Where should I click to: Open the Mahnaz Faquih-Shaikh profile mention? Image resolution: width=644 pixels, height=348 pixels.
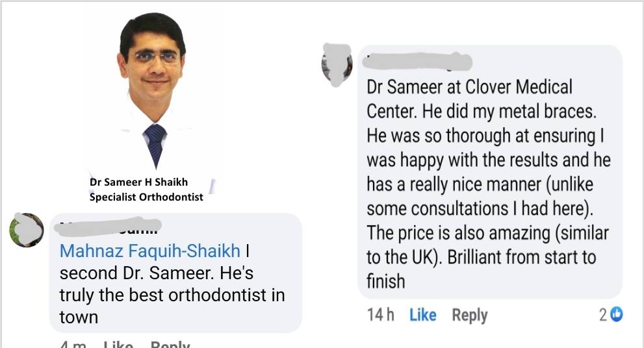pos(149,251)
